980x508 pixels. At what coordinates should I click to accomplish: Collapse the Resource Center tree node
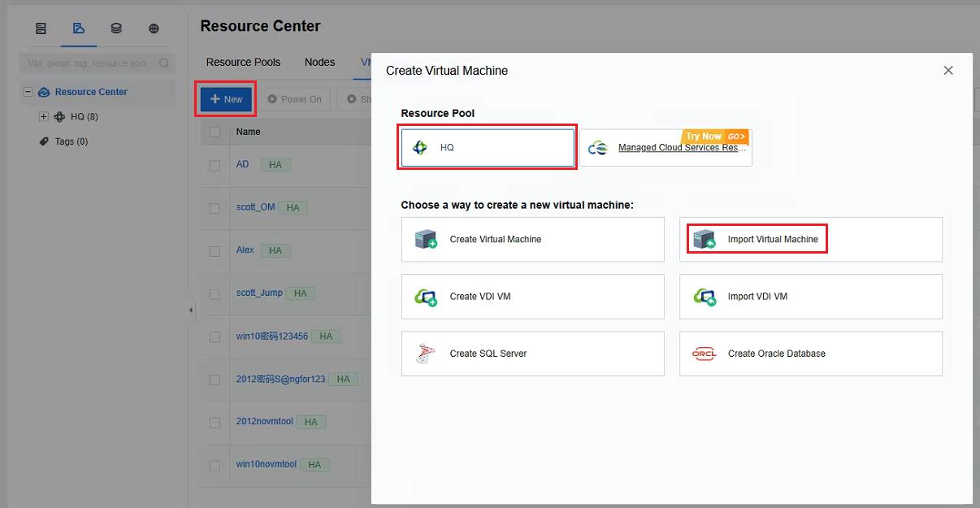[28, 93]
